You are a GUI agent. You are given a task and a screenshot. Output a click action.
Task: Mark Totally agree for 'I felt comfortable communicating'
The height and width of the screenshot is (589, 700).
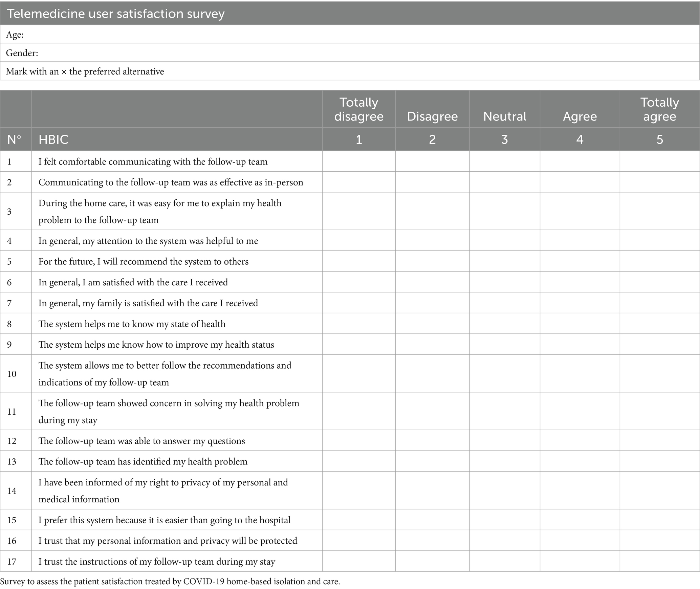[x=660, y=161]
